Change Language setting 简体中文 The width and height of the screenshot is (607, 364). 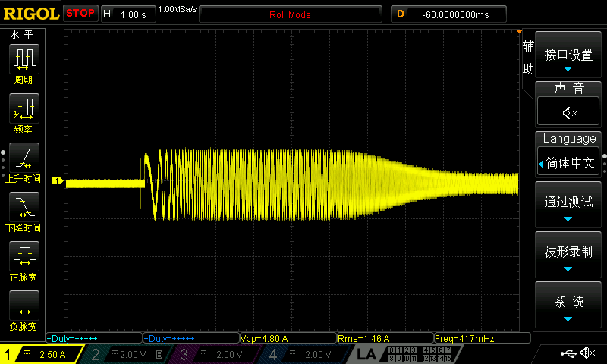[x=568, y=162]
